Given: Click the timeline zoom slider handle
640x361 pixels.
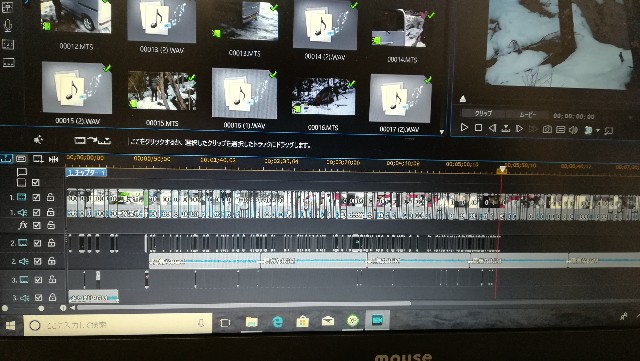Looking at the screenshot, I should coord(41,308).
